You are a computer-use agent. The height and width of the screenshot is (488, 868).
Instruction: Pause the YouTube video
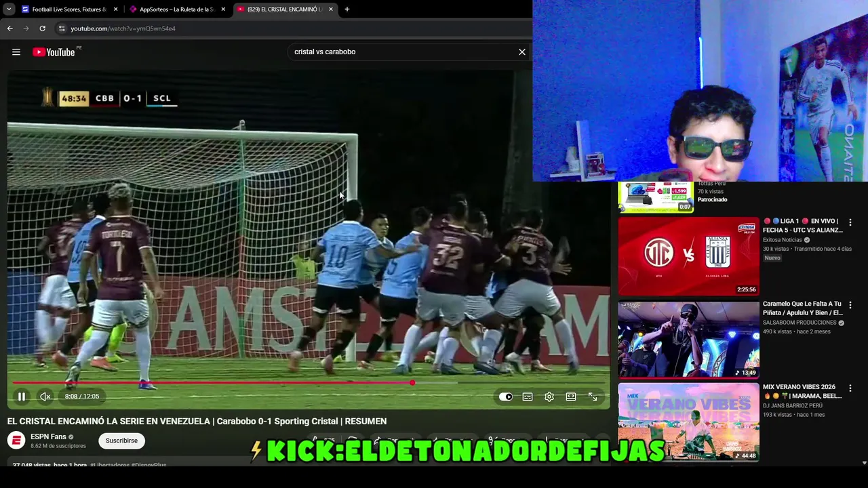tap(22, 396)
